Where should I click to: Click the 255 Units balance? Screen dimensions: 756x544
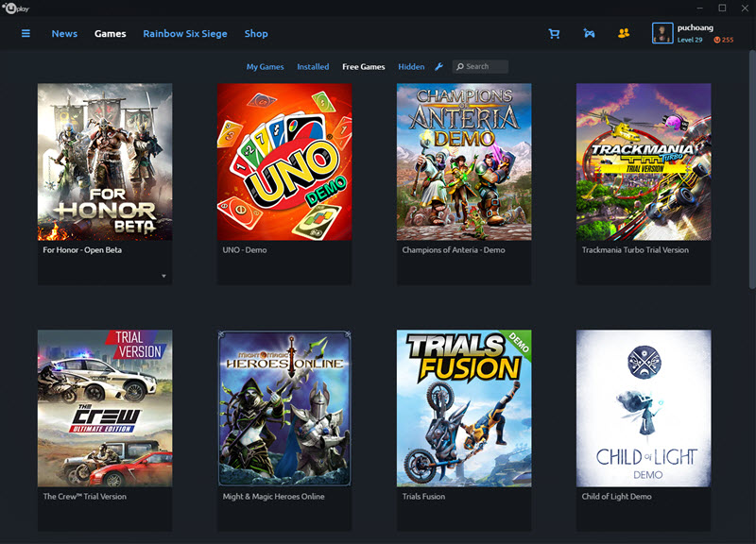(x=728, y=40)
